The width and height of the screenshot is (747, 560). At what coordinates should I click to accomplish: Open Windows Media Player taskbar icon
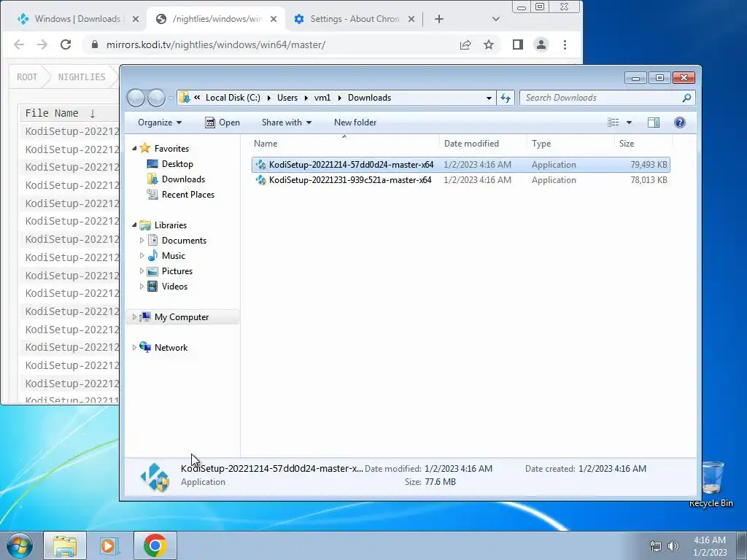109,545
